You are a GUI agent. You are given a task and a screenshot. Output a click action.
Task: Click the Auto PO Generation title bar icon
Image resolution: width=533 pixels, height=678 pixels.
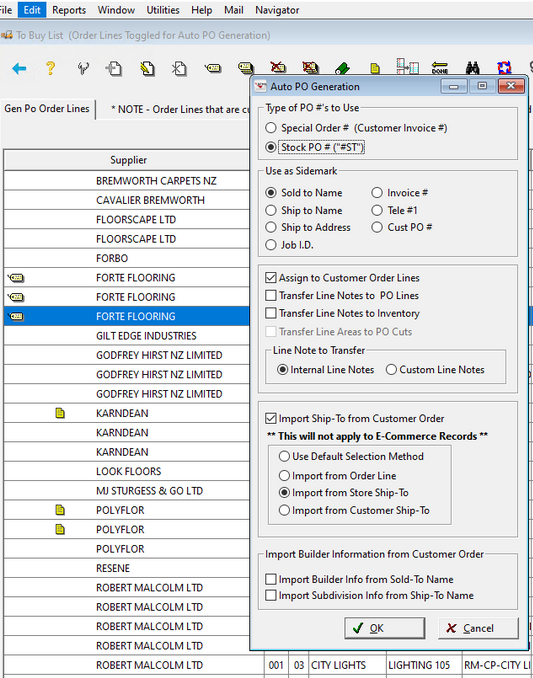click(x=260, y=86)
